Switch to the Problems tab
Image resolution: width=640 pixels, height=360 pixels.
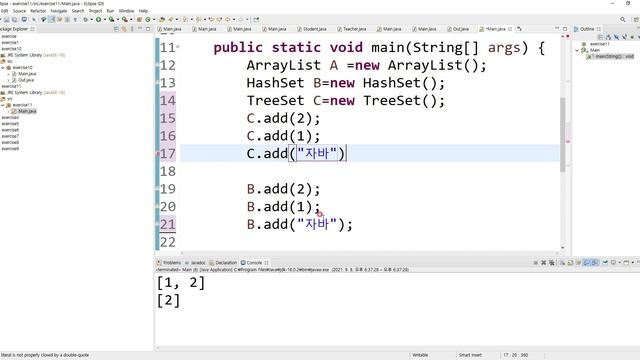[169, 262]
